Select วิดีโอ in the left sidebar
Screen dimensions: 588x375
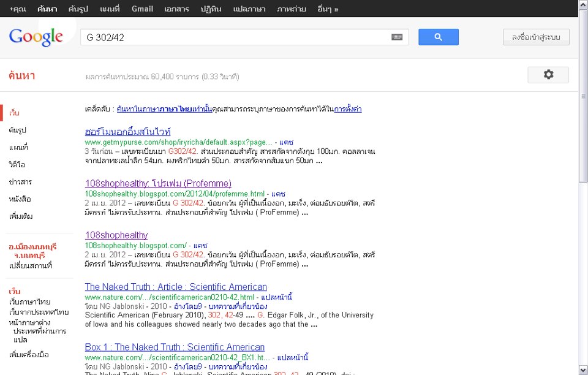[x=17, y=165]
